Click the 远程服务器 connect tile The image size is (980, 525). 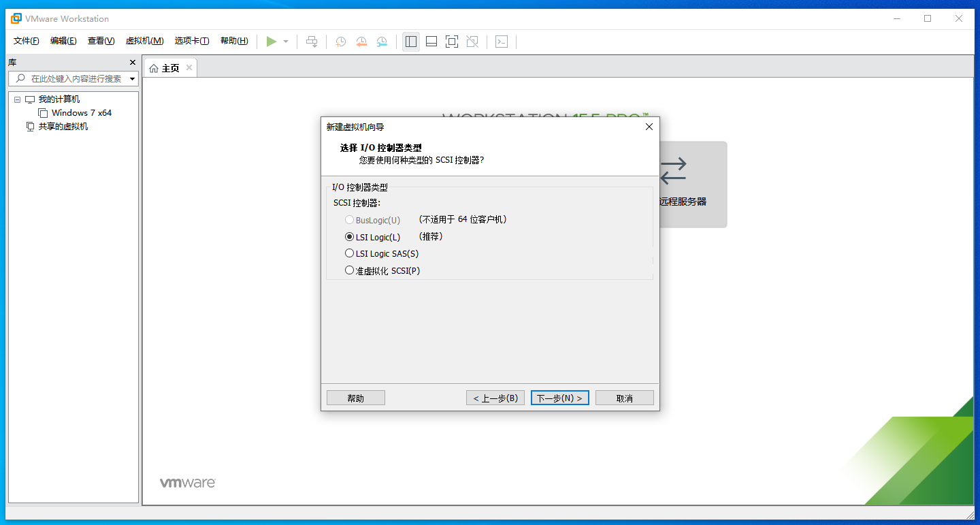pos(693,185)
